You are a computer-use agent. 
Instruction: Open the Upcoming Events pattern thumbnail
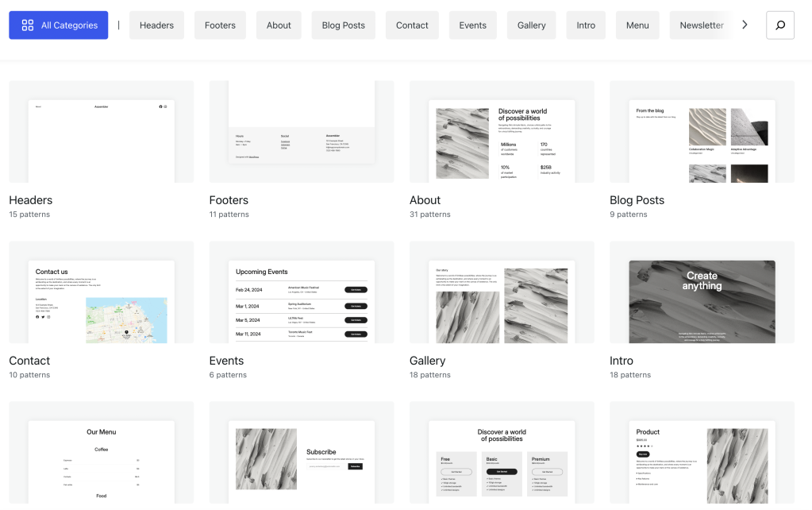coord(301,292)
